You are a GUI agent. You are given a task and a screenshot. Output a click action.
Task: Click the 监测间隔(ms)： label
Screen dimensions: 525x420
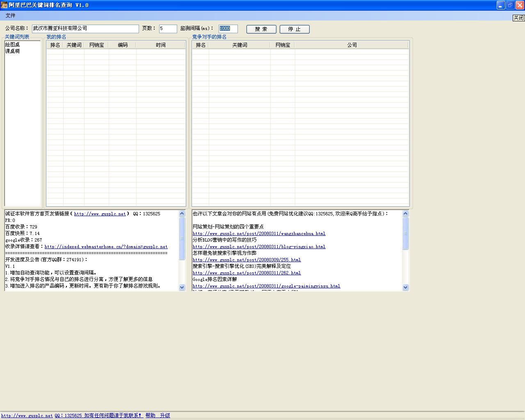click(197, 28)
